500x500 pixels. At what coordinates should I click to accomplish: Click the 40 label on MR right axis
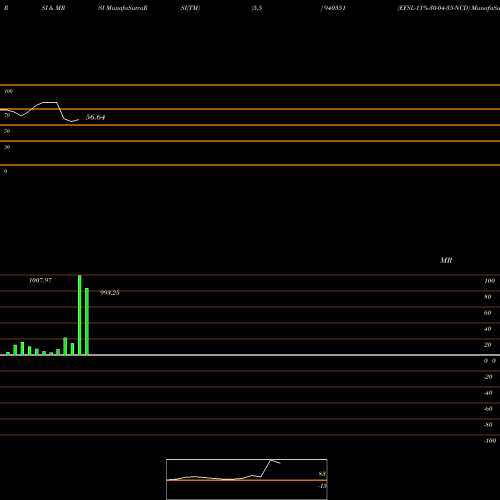pos(488,329)
